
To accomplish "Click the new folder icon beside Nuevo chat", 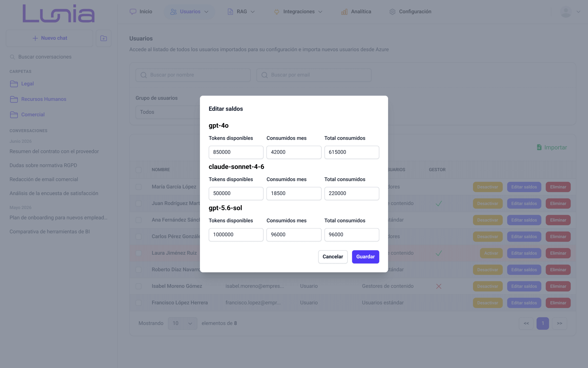I will coord(104,38).
